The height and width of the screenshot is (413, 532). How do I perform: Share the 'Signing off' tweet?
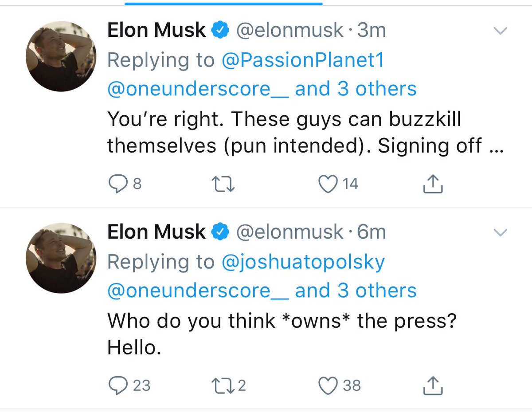point(432,184)
